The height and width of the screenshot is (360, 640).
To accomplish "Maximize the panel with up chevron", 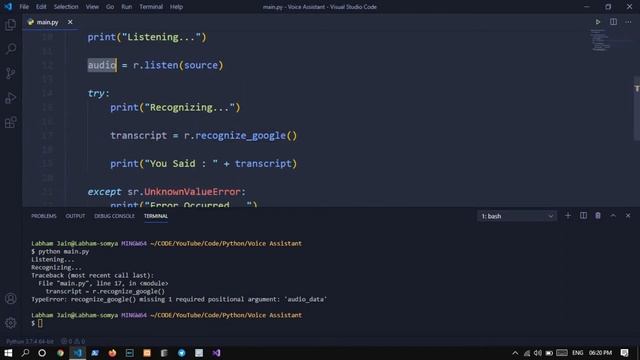I will point(613,216).
